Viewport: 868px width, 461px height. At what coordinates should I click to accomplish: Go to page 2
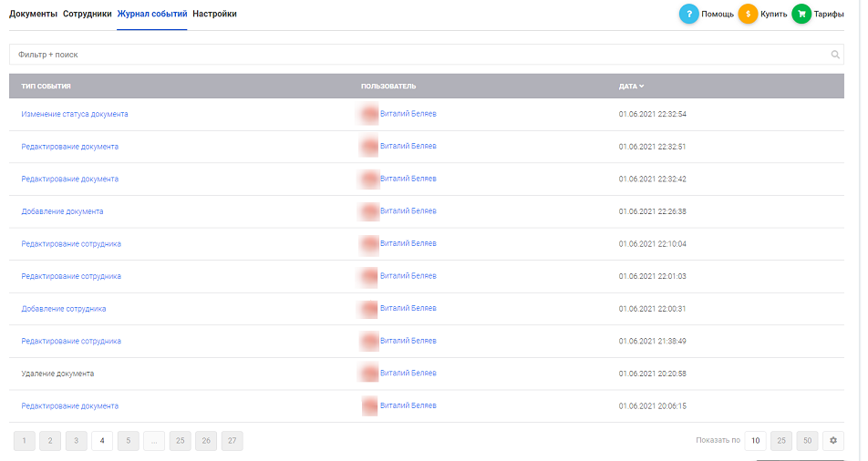pos(50,441)
